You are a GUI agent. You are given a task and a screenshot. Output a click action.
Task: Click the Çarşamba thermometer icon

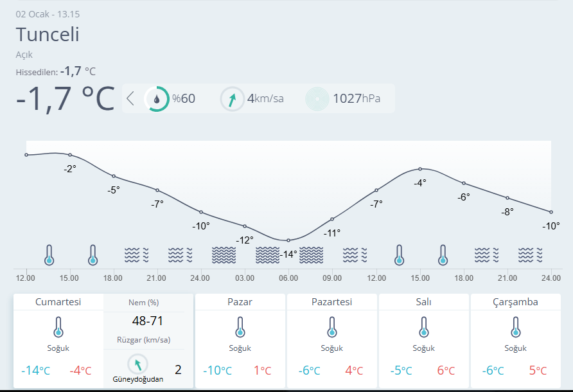[x=516, y=327]
